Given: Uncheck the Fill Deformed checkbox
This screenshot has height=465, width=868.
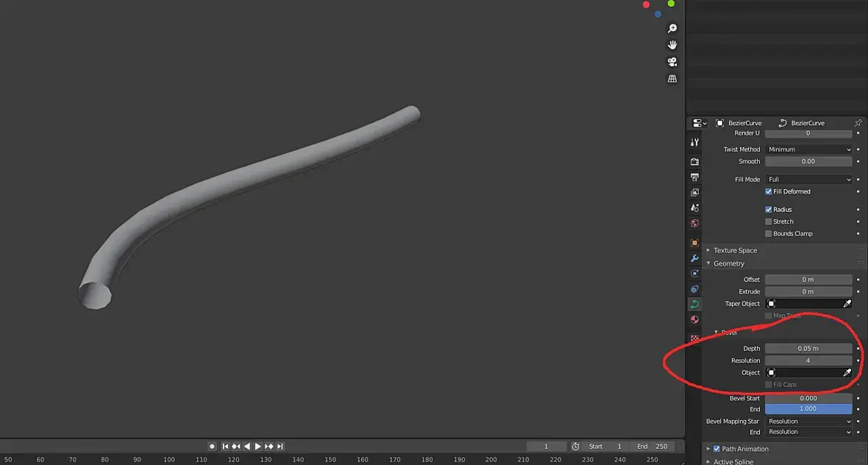Looking at the screenshot, I should (769, 191).
